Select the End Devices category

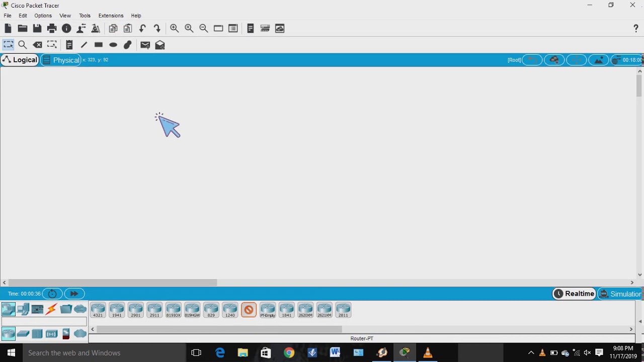point(23,309)
